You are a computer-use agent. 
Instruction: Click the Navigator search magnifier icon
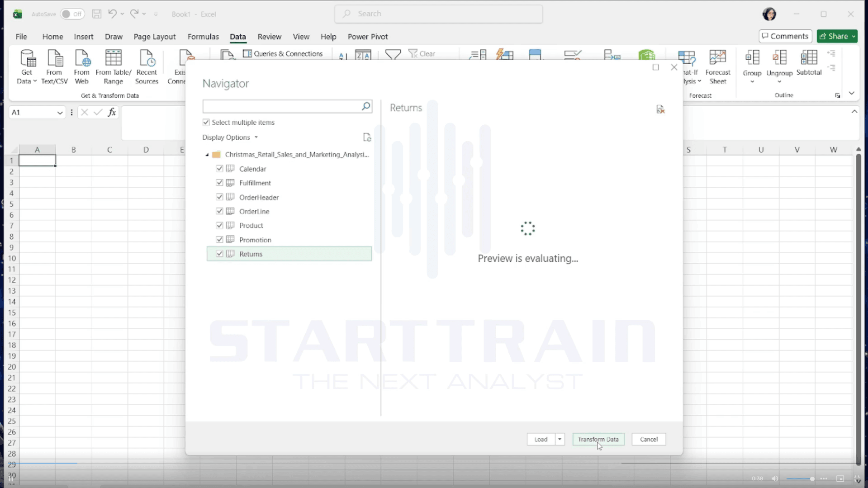click(366, 106)
